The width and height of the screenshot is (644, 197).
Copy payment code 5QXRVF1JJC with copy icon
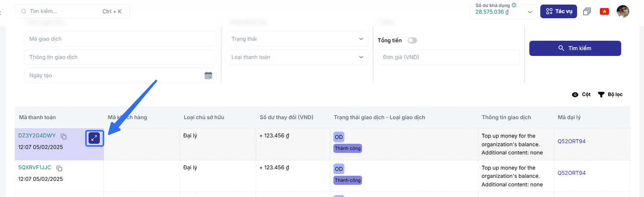click(59, 168)
